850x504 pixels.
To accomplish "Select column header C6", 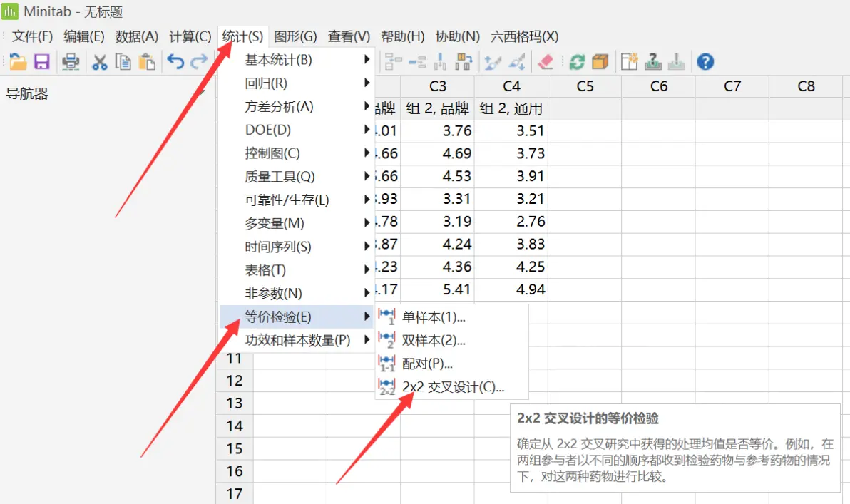I will pyautogui.click(x=659, y=86).
